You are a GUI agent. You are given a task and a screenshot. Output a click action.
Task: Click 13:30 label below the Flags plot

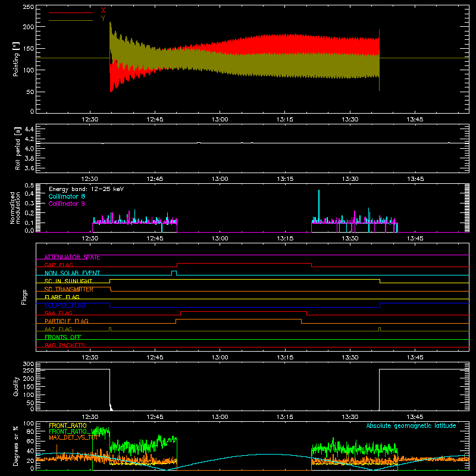coord(350,358)
